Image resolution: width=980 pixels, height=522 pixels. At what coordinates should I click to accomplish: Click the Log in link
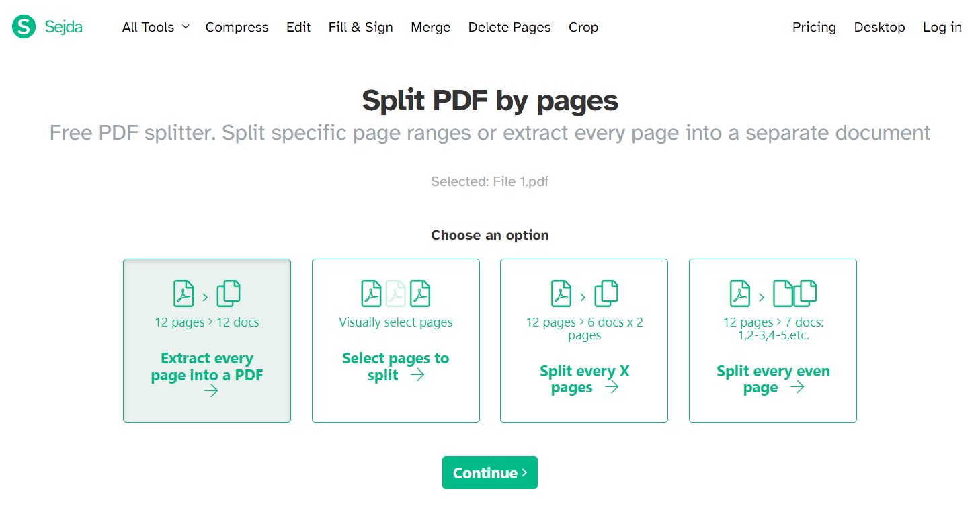(x=942, y=27)
